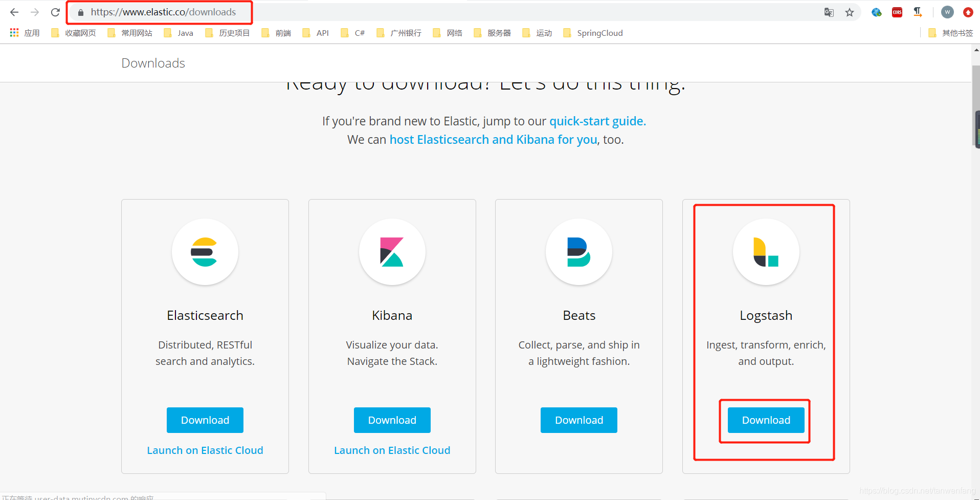
Task: Launch Elasticsearch on Elastic Cloud
Action: (205, 450)
